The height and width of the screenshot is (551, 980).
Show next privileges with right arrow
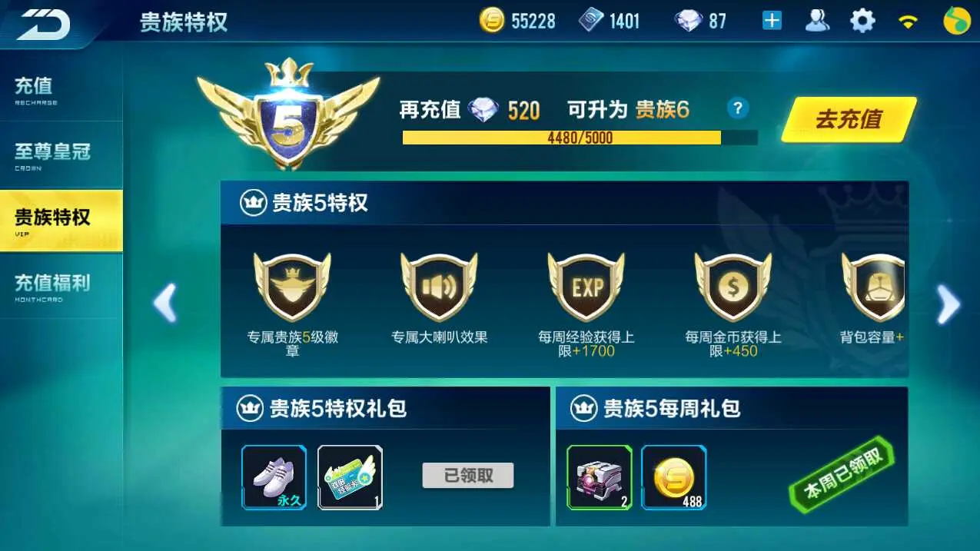point(948,304)
